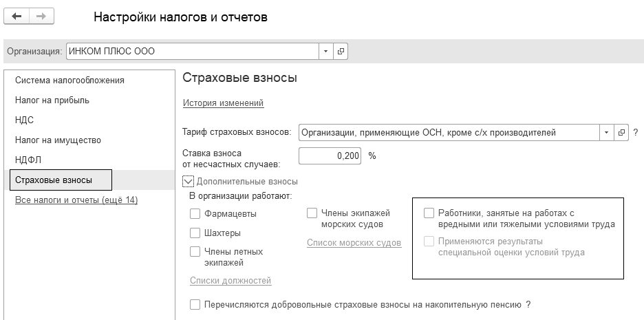Viewport: 644px width, 320px height.
Task: Switch to the НДС section
Action: pos(25,120)
